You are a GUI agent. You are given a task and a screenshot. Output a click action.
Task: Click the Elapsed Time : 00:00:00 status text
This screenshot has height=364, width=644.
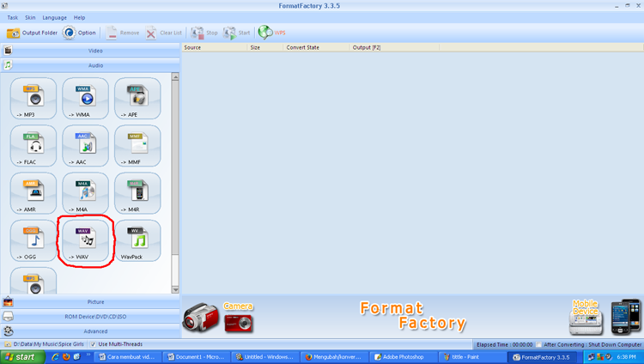[504, 345]
